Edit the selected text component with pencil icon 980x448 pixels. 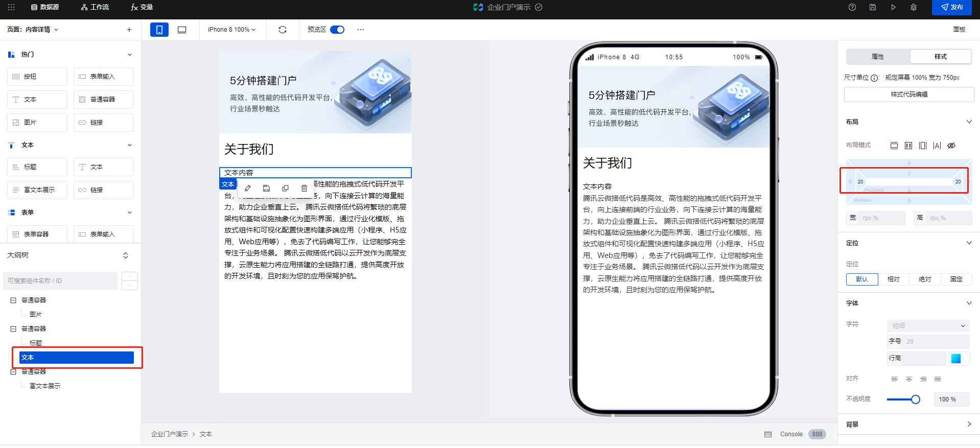coord(248,188)
